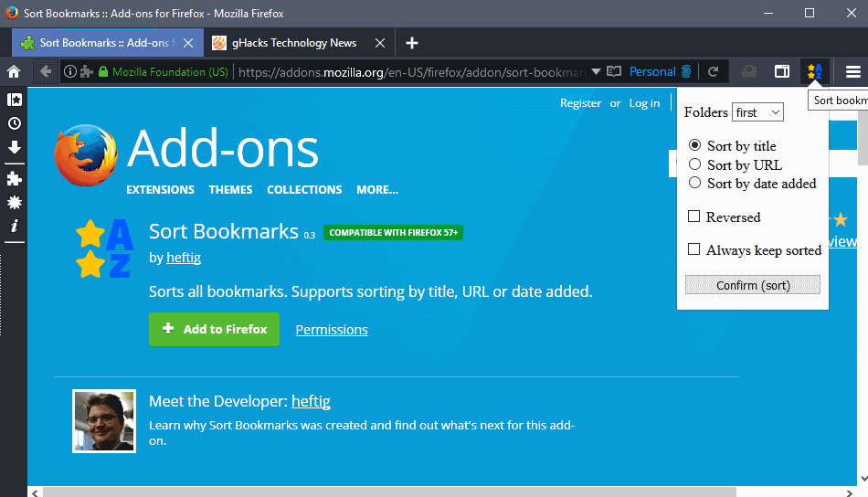Click the Home toolbar icon
Screen dimensions: 868x497
click(14, 71)
